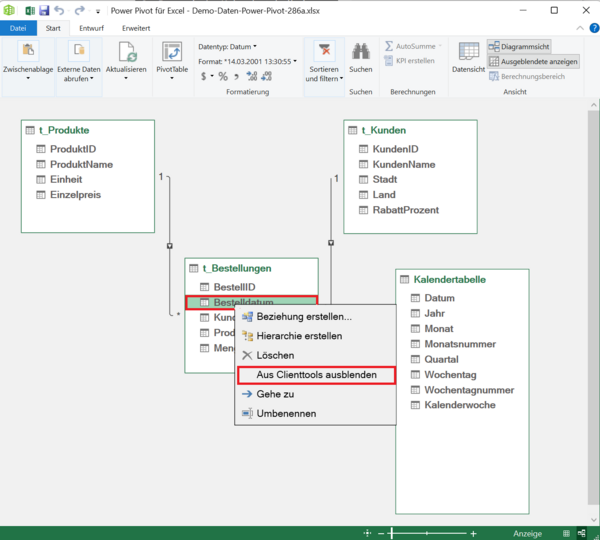Click the PivotTable icon in ribbon
Viewport: 600px width, 540px height.
[x=172, y=52]
